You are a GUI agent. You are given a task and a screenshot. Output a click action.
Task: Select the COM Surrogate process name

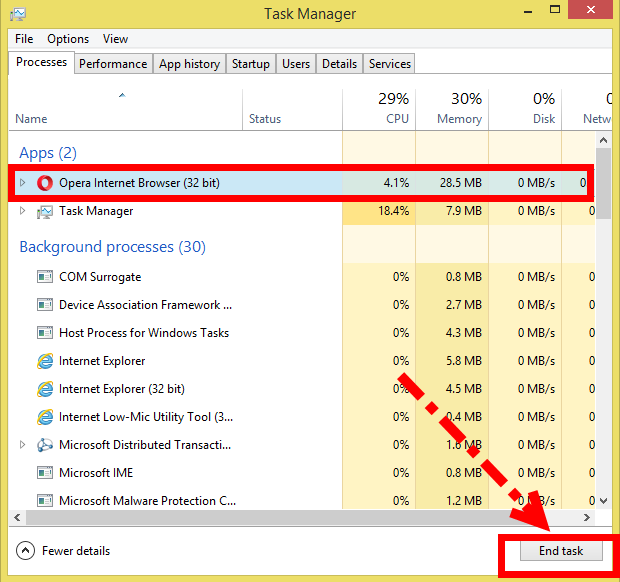(x=100, y=277)
